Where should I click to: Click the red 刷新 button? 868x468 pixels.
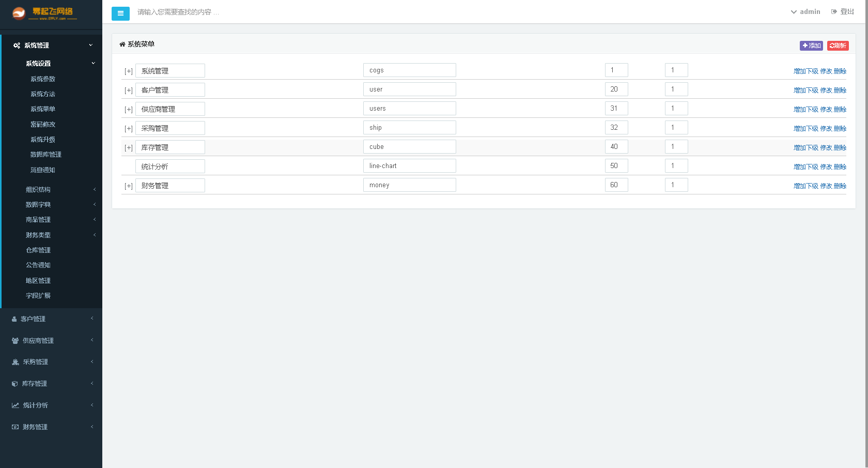pos(838,46)
